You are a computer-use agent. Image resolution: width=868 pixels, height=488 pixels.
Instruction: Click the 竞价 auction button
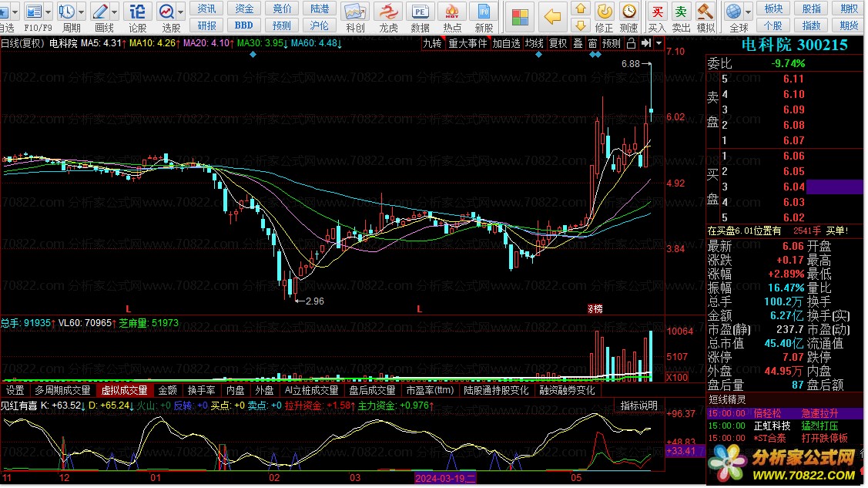[x=282, y=8]
